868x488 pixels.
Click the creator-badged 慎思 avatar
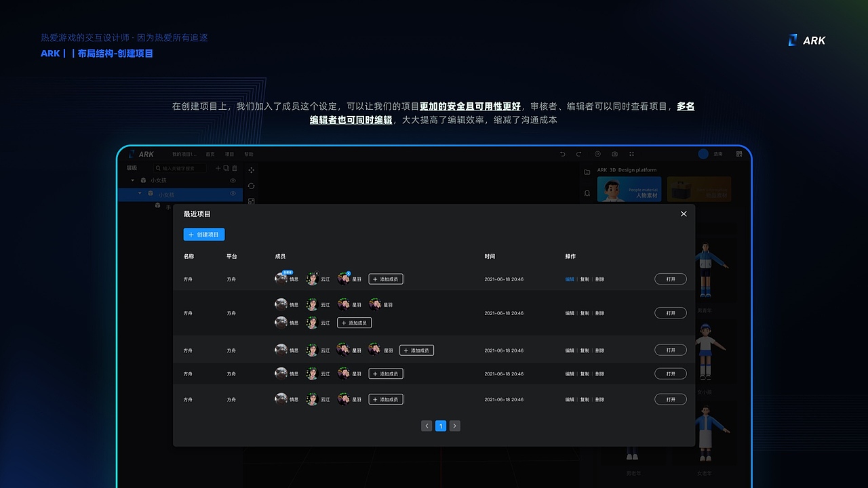tap(281, 279)
